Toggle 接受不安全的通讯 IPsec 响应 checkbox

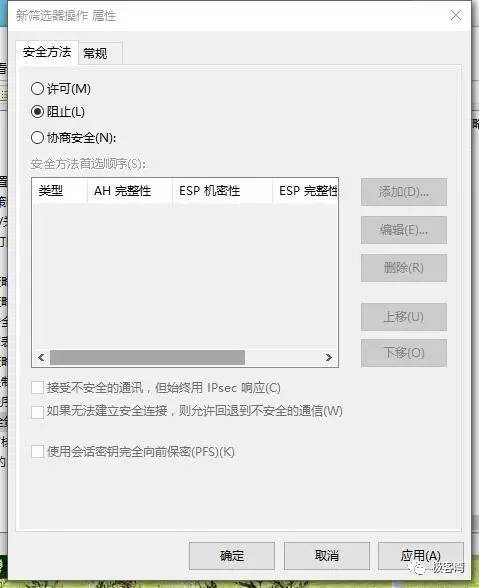tap(38, 388)
